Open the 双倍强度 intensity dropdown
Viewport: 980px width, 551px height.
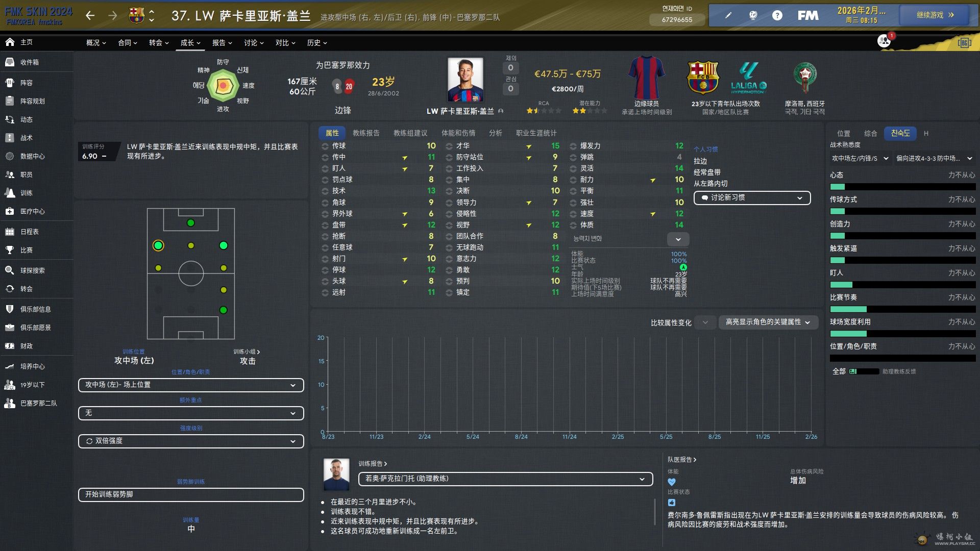pos(191,441)
